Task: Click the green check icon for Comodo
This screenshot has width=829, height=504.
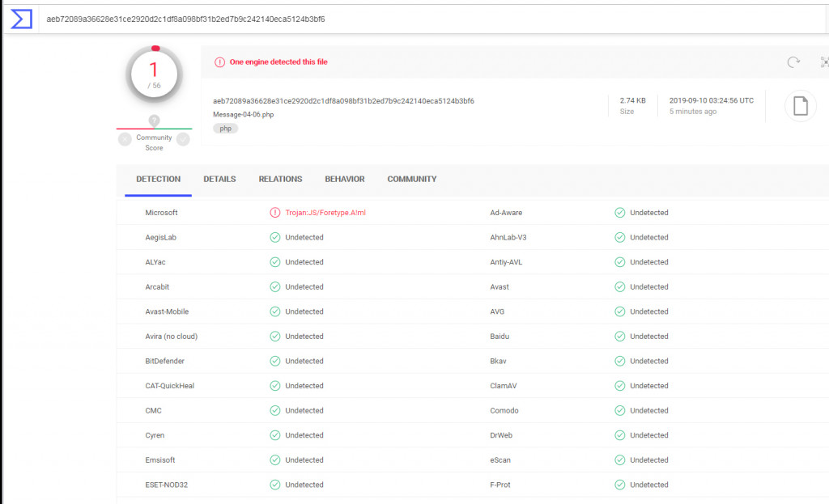Action: tap(619, 410)
